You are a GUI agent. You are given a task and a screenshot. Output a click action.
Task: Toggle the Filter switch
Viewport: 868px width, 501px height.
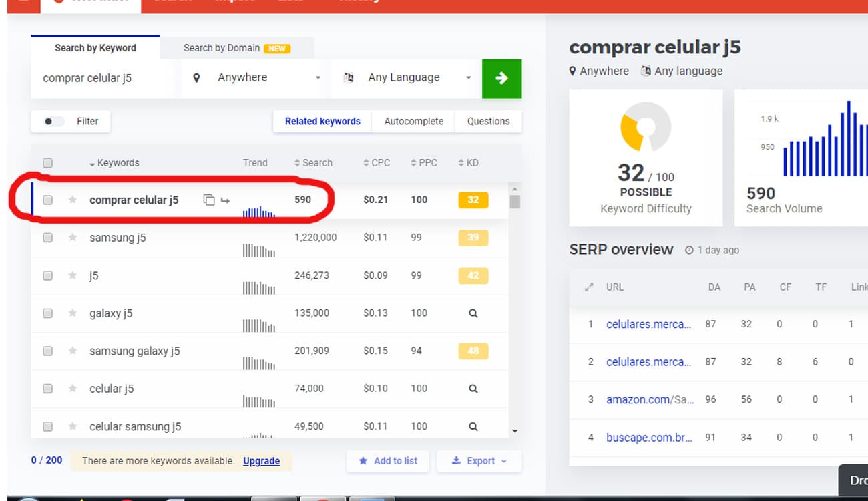coord(53,122)
